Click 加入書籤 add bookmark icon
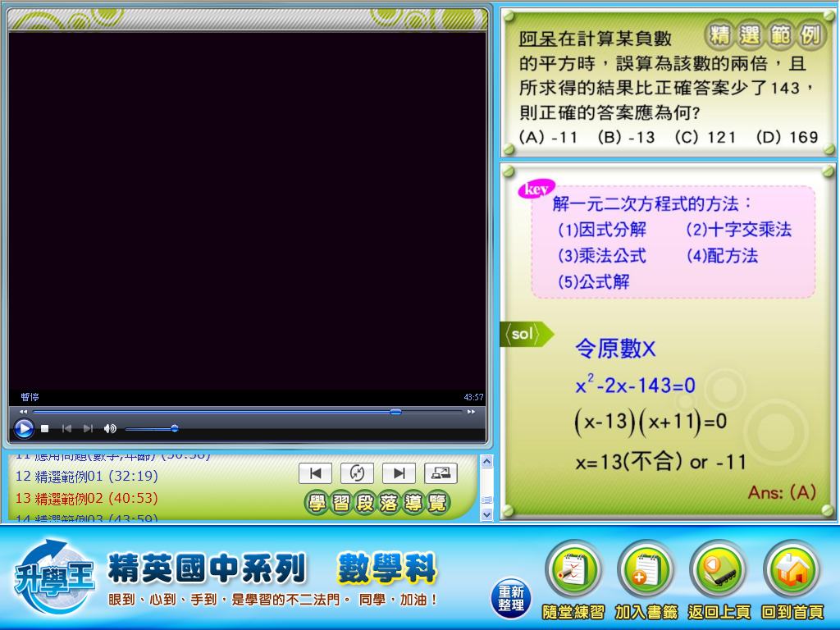The height and width of the screenshot is (630, 840). point(646,570)
